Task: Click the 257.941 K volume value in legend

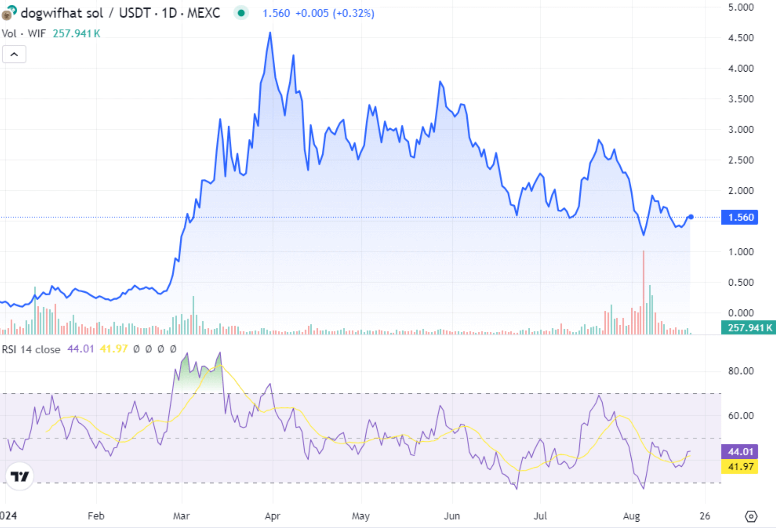Action: [x=76, y=34]
